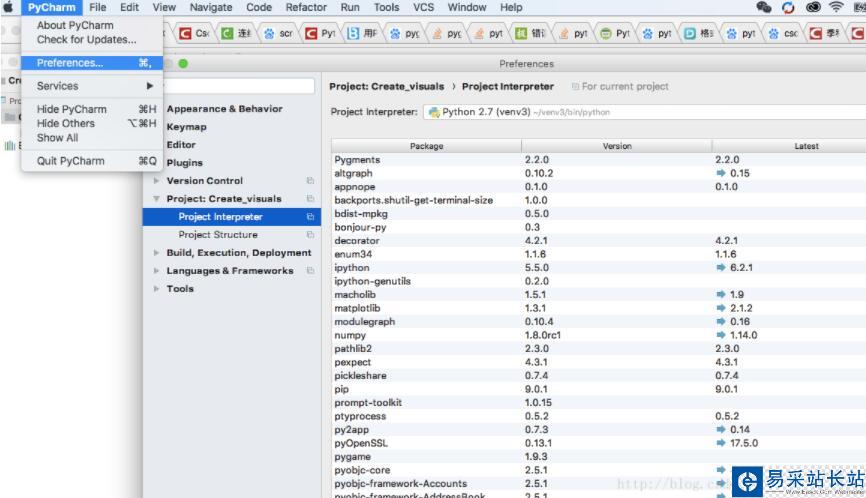This screenshot has height=498, width=866.
Task: Open the Services submenu arrow
Action: click(150, 86)
